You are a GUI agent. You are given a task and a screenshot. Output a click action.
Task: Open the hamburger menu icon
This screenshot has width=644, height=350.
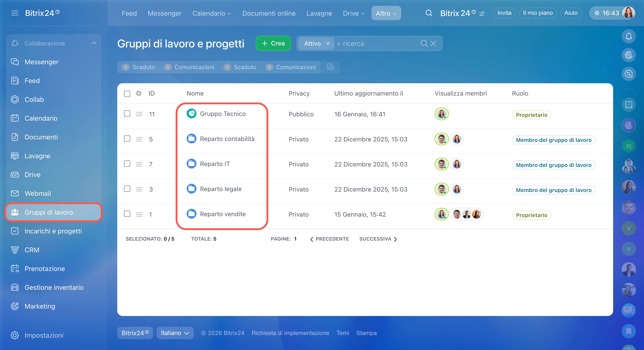[x=15, y=13]
